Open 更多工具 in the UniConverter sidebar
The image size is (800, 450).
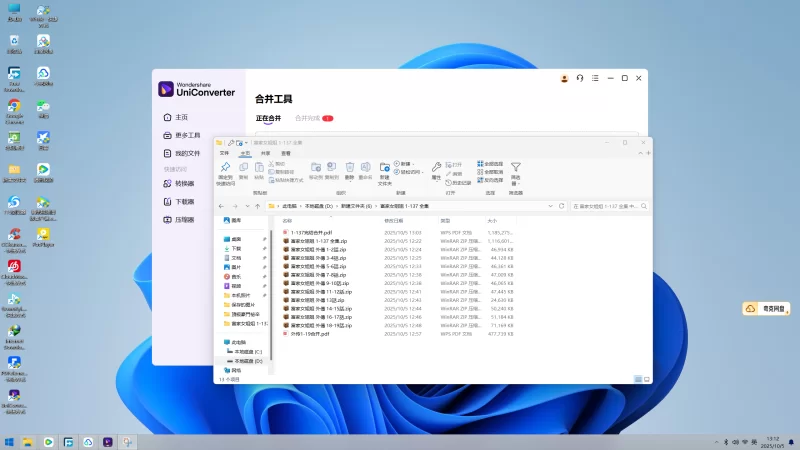187,136
